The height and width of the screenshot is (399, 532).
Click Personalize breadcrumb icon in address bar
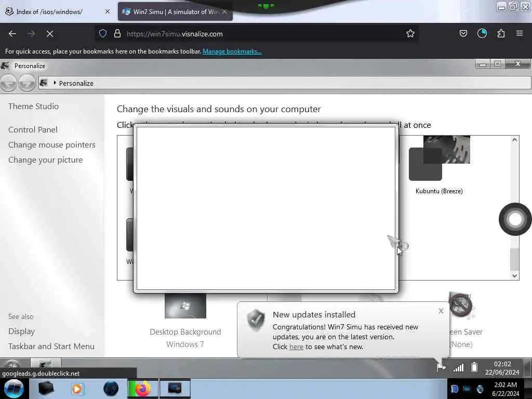pyautogui.click(x=44, y=83)
